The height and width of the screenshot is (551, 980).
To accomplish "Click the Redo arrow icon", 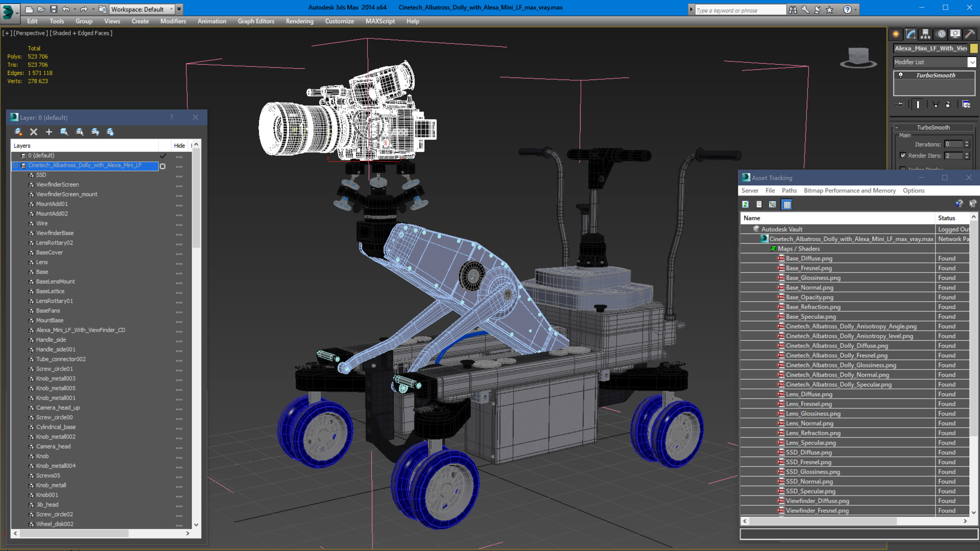I will (x=84, y=9).
